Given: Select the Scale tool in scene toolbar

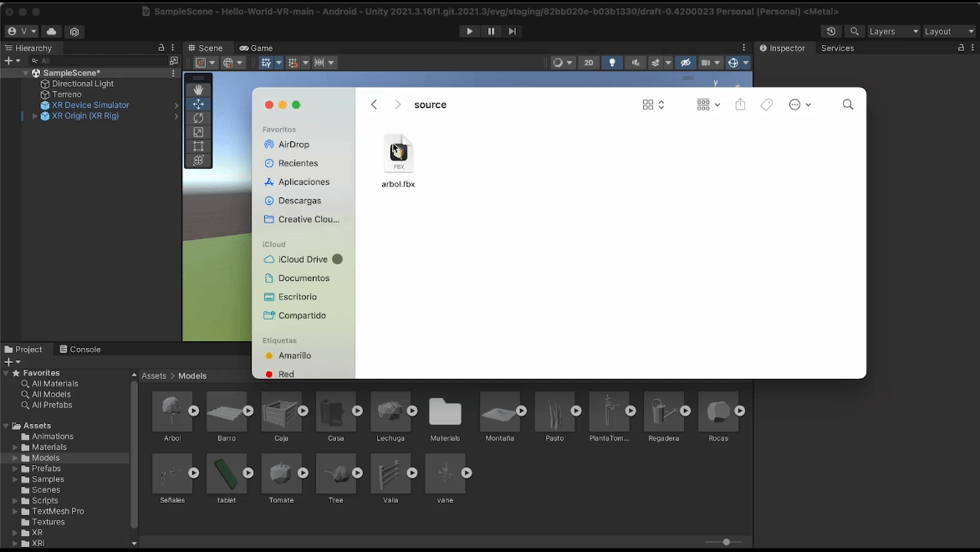Looking at the screenshot, I should coord(198,132).
